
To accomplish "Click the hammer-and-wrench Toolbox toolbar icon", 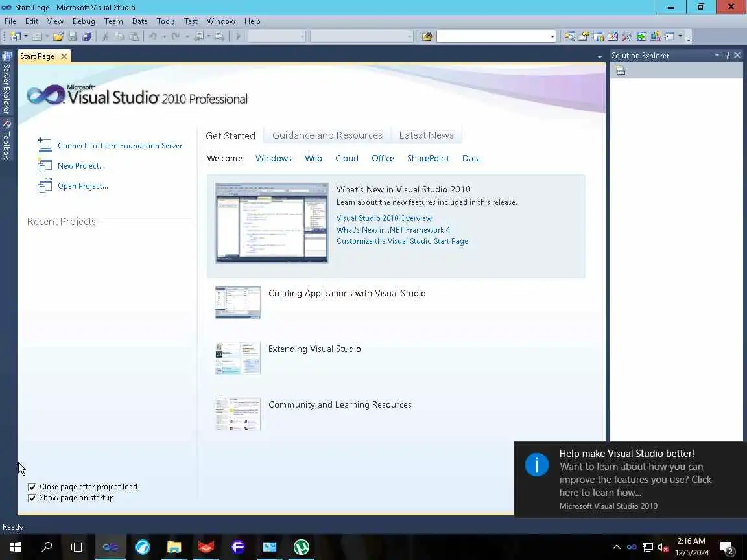I will click(x=627, y=36).
